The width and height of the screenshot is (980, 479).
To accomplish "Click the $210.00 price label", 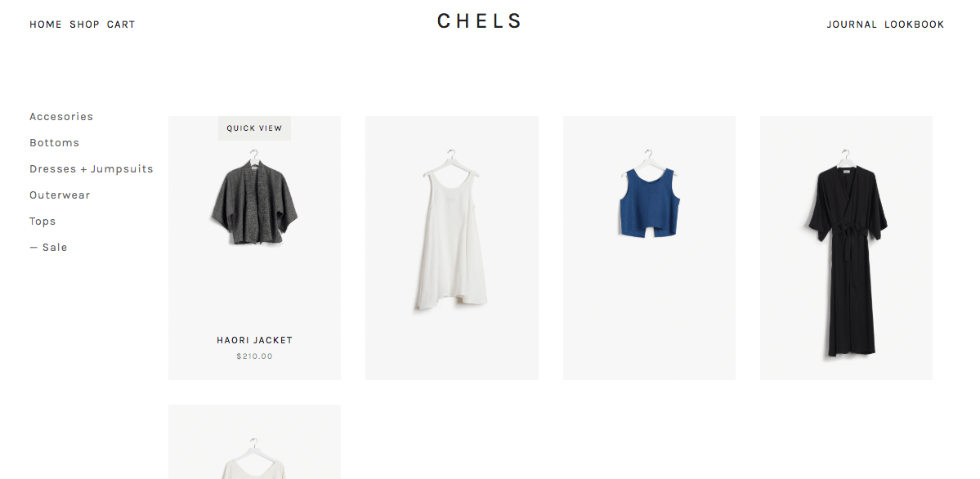I will tap(254, 356).
